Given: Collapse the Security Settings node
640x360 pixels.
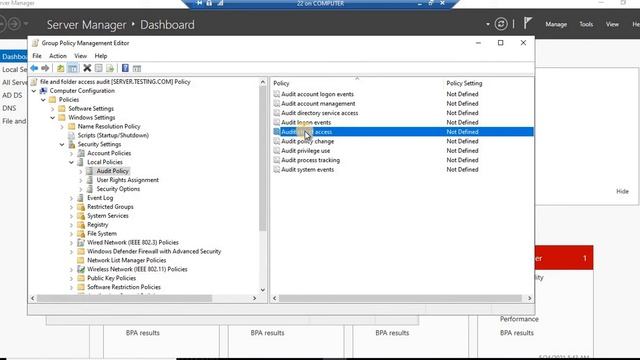Looking at the screenshot, I should [62, 144].
